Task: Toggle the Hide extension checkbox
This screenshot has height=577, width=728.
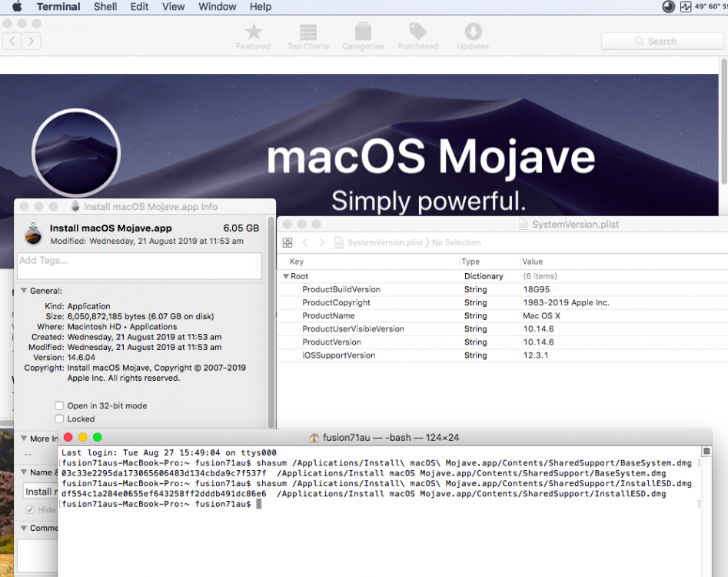Action: [30, 509]
